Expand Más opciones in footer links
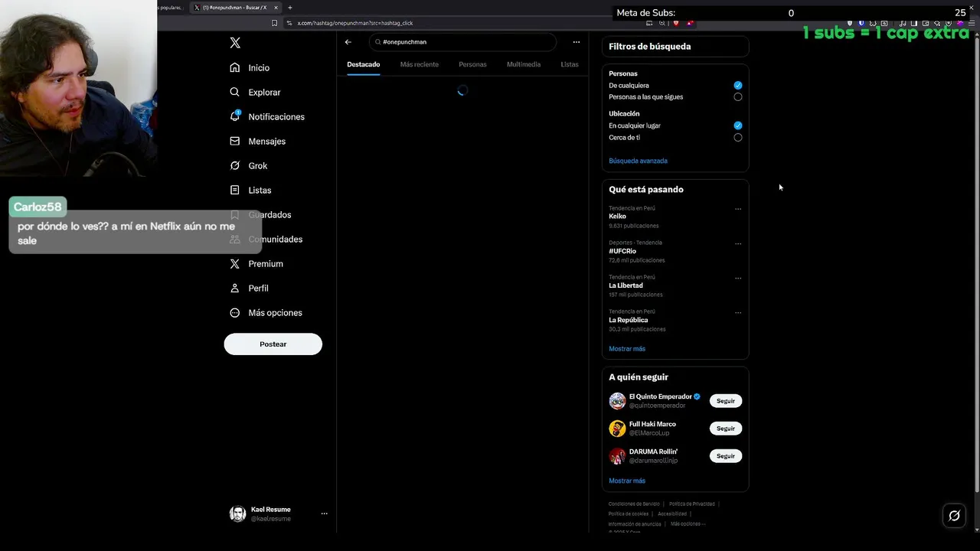 pyautogui.click(x=688, y=523)
